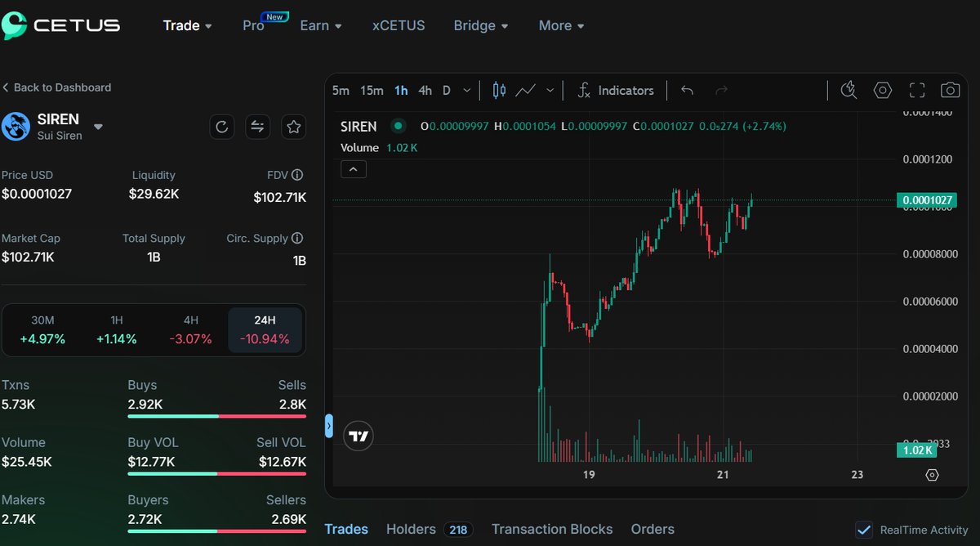Open the Trade dropdown menu
Image resolution: width=980 pixels, height=546 pixels.
coord(188,25)
